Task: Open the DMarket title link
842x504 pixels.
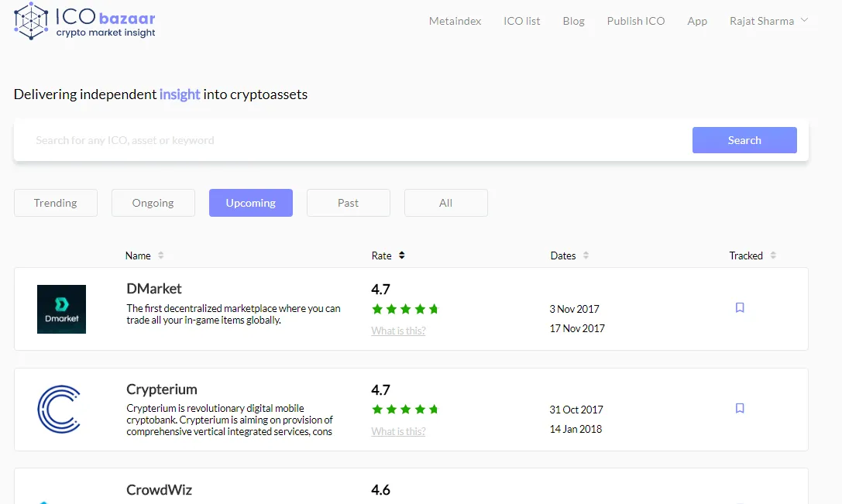Action: [x=154, y=289]
